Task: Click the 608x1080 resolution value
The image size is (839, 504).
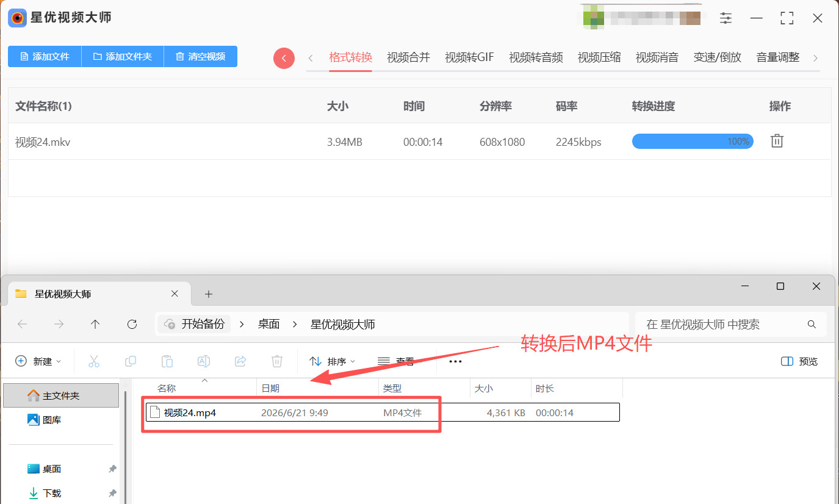Action: point(502,142)
